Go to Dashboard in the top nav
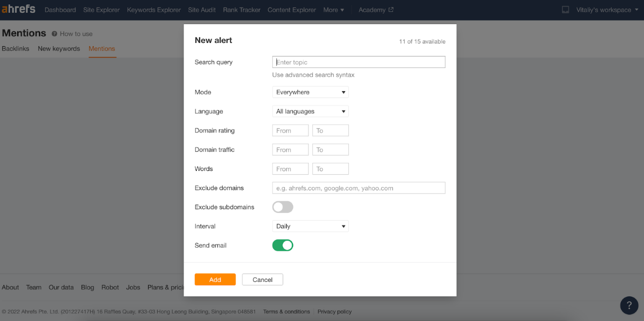 (x=60, y=10)
